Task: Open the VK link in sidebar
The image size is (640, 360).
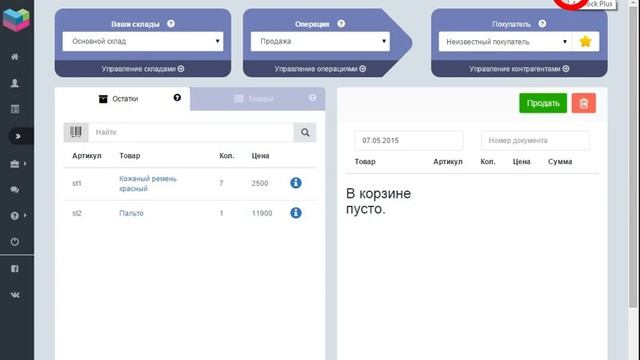Action: point(15,295)
